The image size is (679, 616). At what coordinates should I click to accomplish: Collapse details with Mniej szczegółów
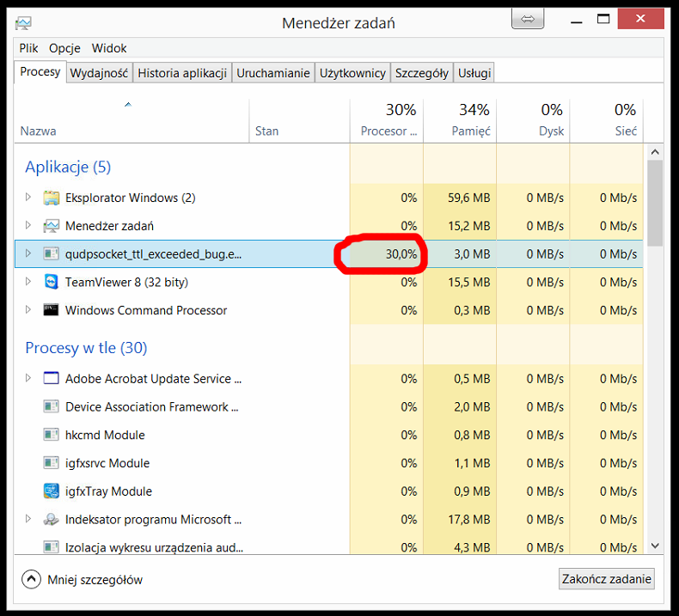83,580
